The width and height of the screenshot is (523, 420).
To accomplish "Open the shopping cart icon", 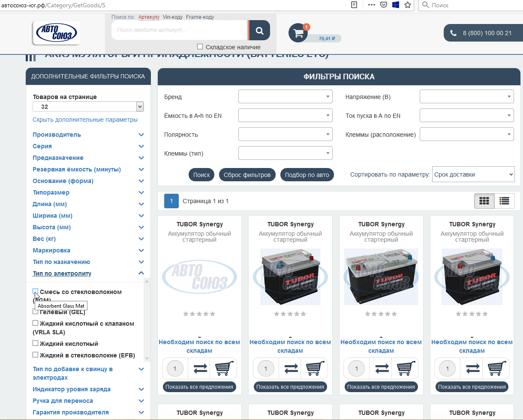I will tap(298, 33).
